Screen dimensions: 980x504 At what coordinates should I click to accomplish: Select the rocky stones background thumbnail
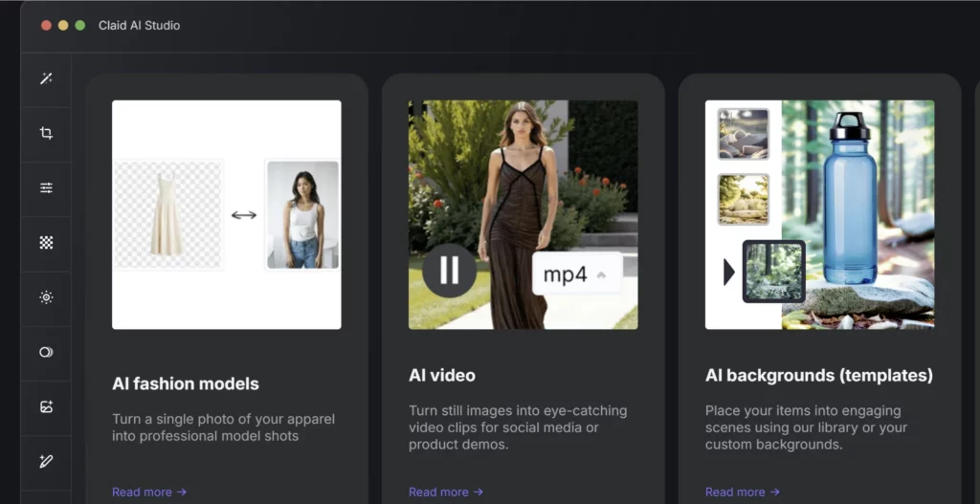tap(744, 134)
